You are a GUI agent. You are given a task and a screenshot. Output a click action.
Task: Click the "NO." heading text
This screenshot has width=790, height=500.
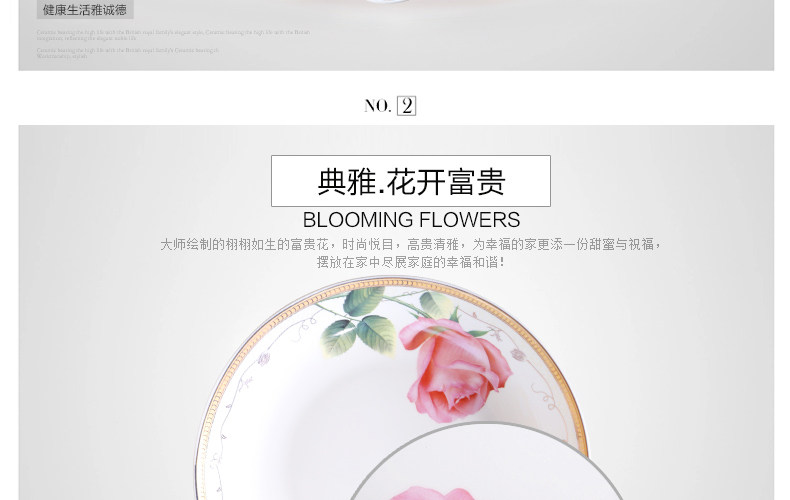377,106
